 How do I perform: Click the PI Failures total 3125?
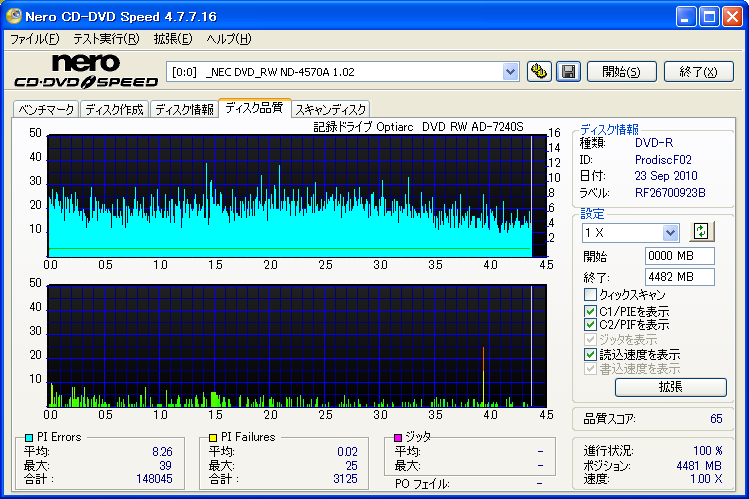(x=345, y=478)
